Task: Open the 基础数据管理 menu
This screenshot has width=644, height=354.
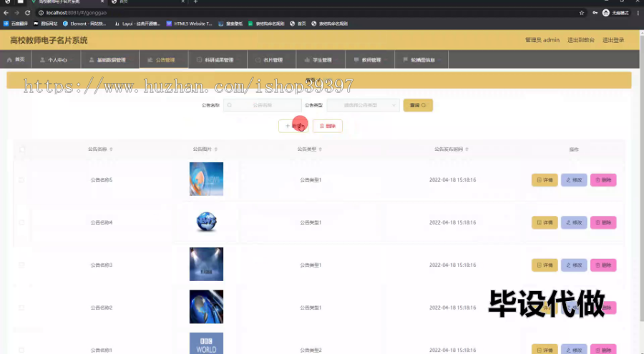Action: 110,59
